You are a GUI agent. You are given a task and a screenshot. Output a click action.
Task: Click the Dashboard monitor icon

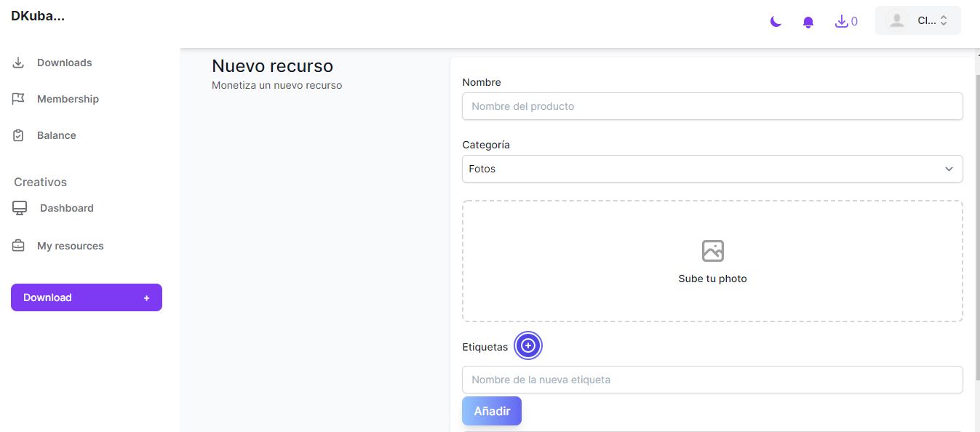point(20,208)
